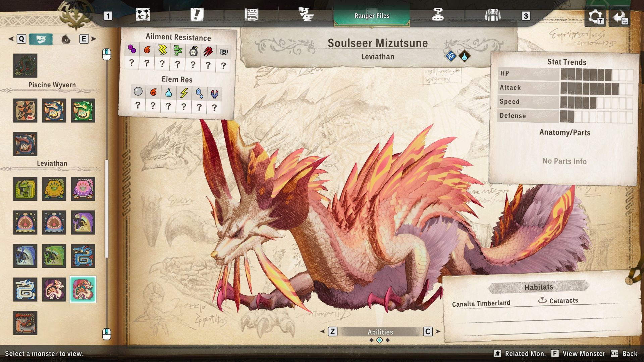644x362 pixels.
Task: Select the regular Mizutsune icon
Action: coord(54,290)
